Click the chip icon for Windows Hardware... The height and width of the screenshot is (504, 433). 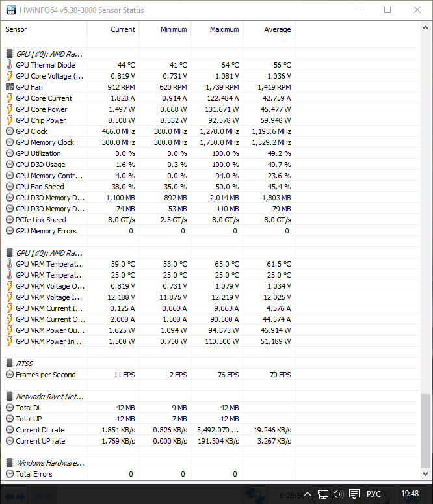pos(10,463)
